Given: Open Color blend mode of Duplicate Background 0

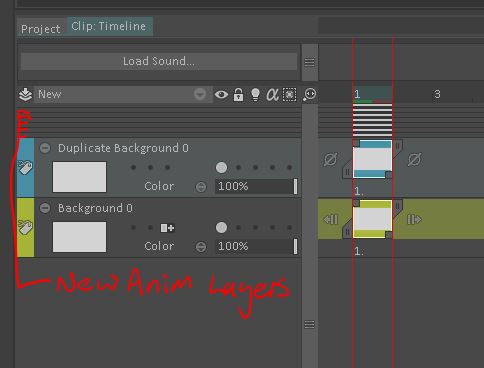Looking at the screenshot, I should coord(159,186).
